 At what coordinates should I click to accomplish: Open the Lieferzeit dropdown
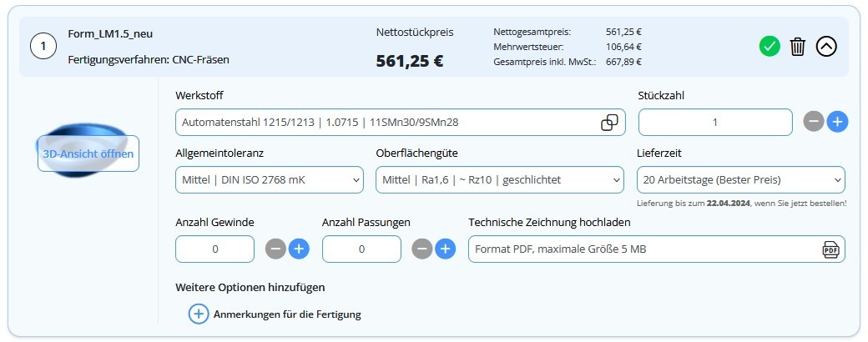[740, 179]
